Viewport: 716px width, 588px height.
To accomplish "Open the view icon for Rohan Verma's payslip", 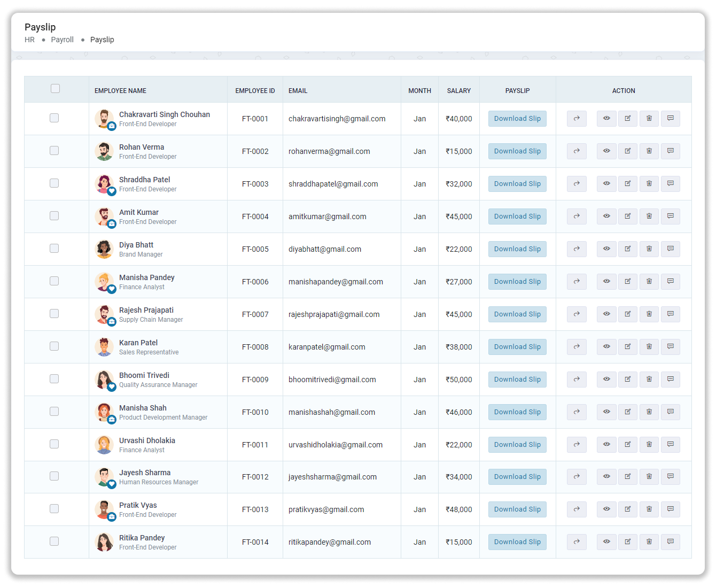I will point(606,151).
